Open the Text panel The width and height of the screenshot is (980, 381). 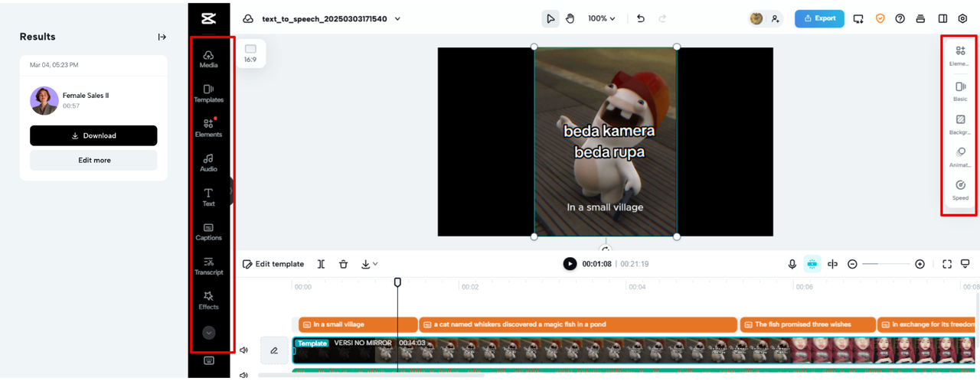[208, 197]
